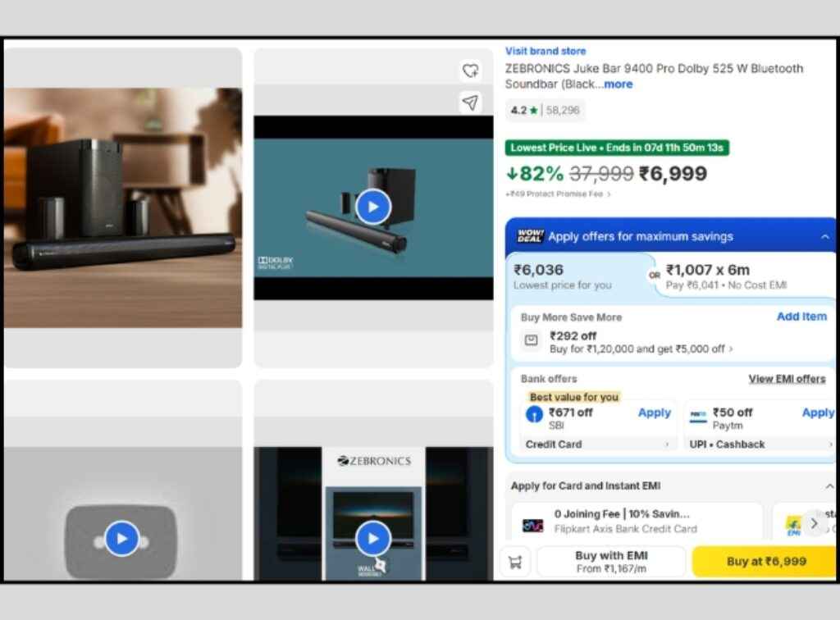Image resolution: width=840 pixels, height=620 pixels.
Task: Click the Best value for you label
Action: tap(573, 397)
